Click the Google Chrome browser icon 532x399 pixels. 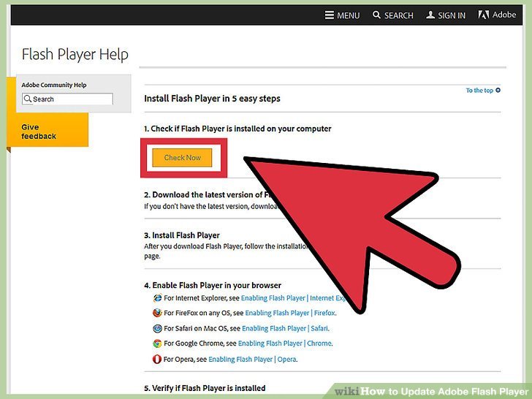pyautogui.click(x=157, y=343)
